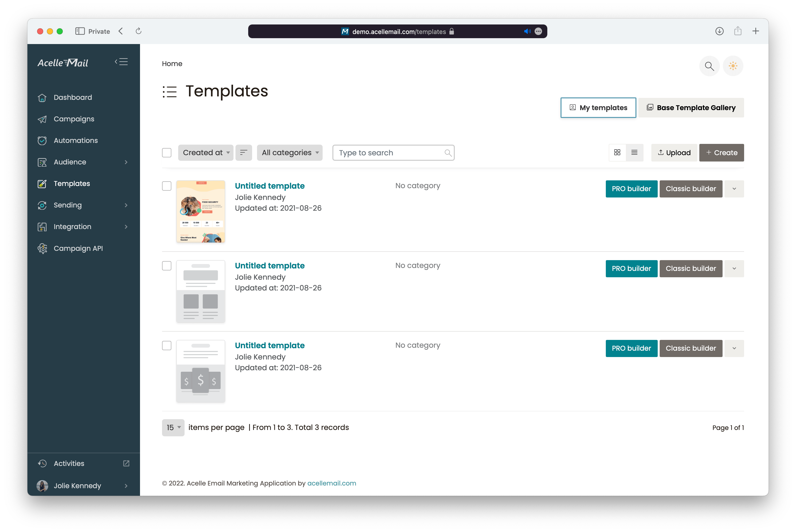Click the Home breadcrumb link

coord(172,64)
